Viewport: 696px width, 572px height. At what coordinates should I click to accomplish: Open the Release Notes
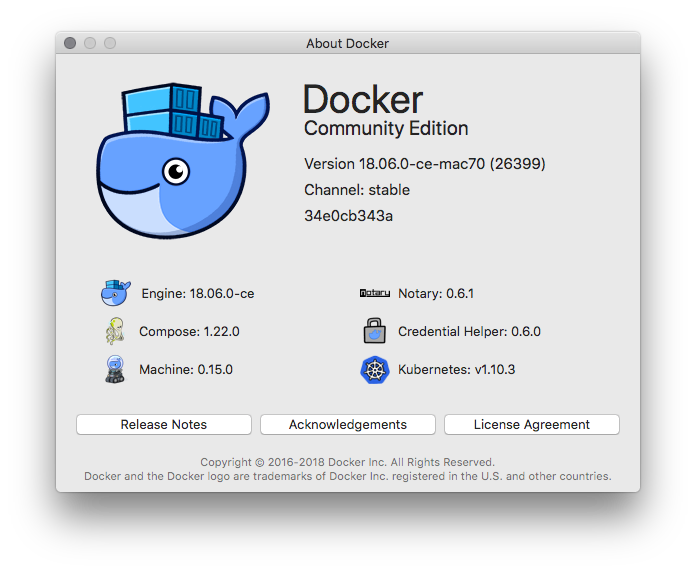coord(164,425)
